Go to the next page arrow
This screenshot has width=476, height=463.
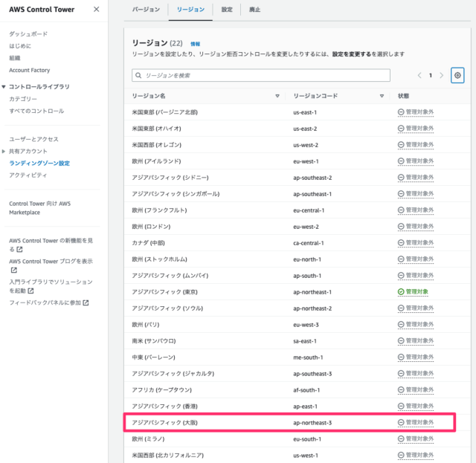coord(441,75)
